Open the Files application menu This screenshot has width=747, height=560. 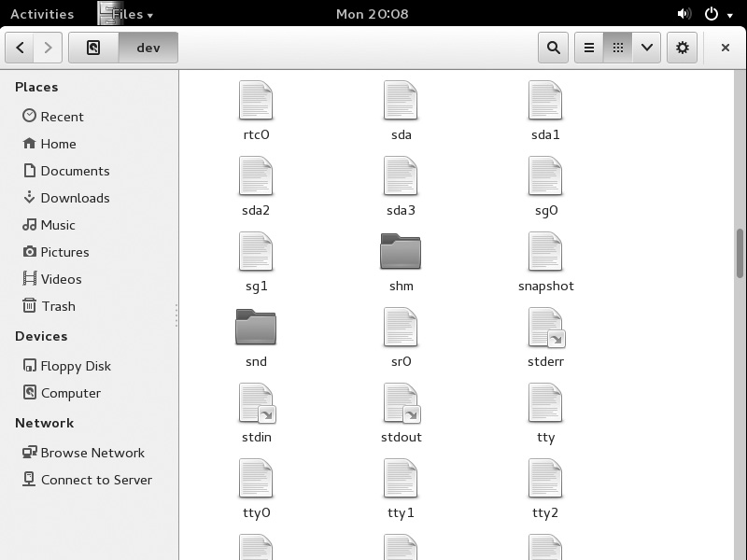[x=125, y=14]
